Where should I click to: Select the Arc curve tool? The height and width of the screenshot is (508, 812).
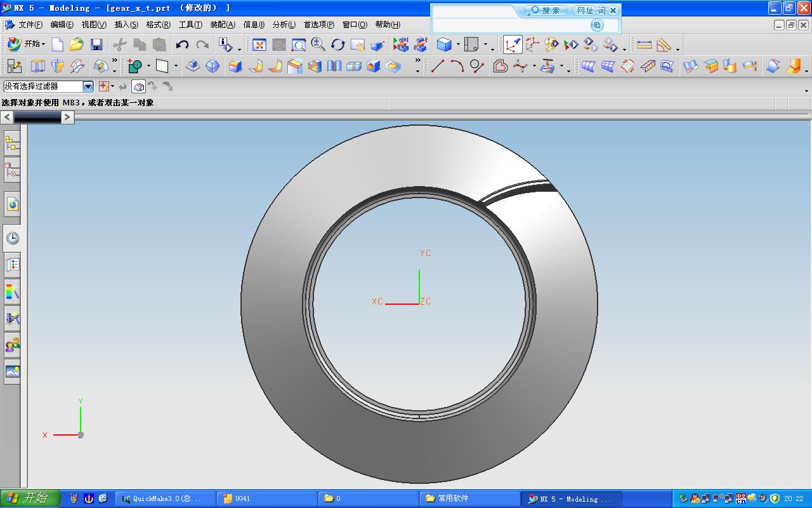point(457,66)
